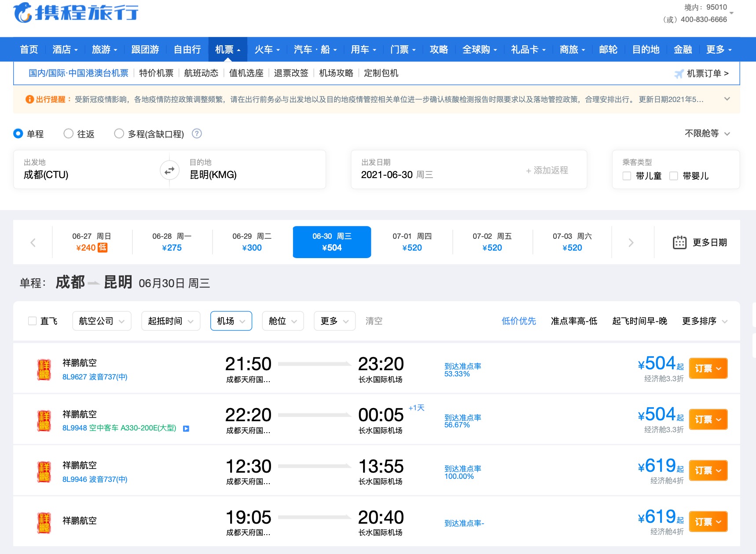Click 订票 for the 22:20 flight
Image resolution: width=756 pixels, height=554 pixels.
708,419
